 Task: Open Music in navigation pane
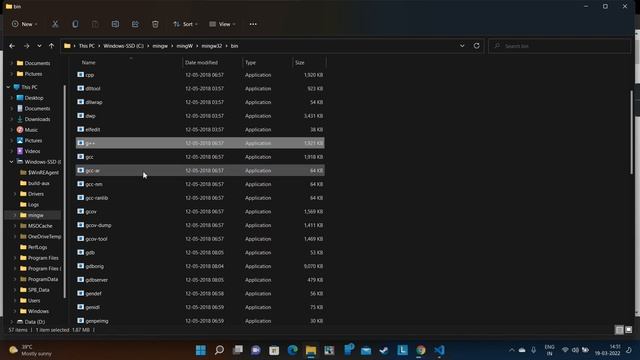28,130
